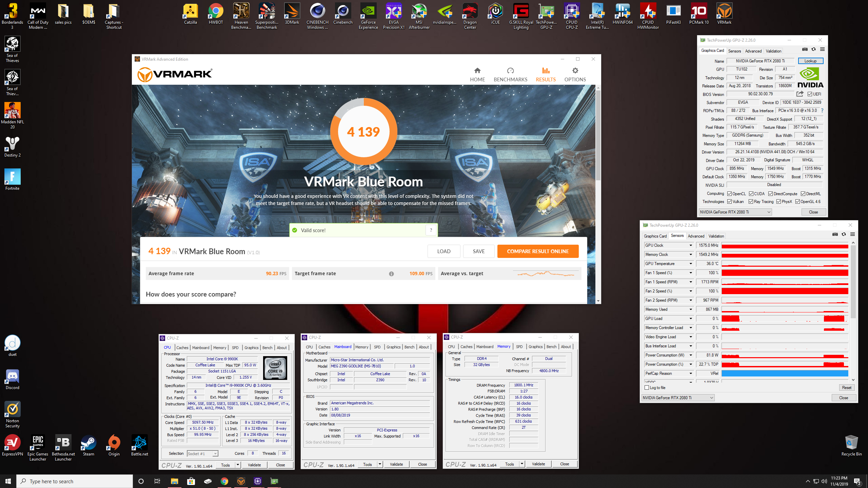Toggle PhysX checkbox in GPU-Z
Image resolution: width=868 pixels, height=488 pixels.
(x=778, y=202)
